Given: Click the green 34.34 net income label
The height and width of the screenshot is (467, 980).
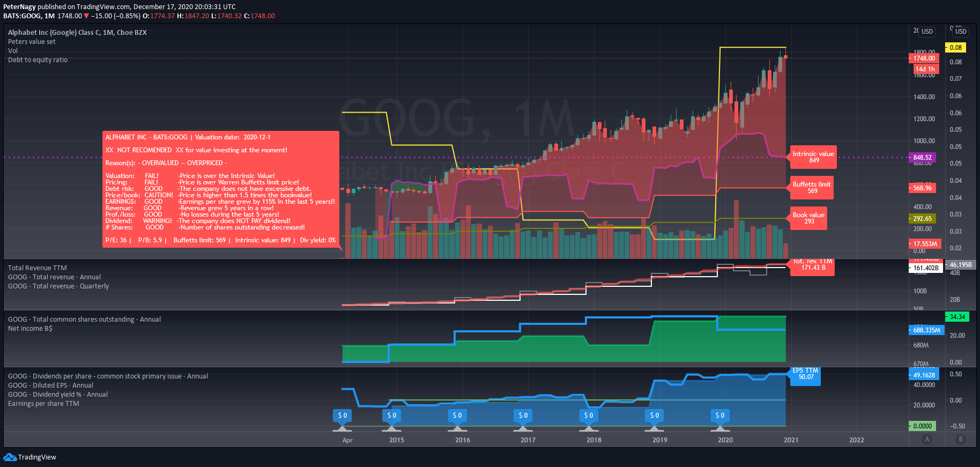Looking at the screenshot, I should tap(957, 317).
